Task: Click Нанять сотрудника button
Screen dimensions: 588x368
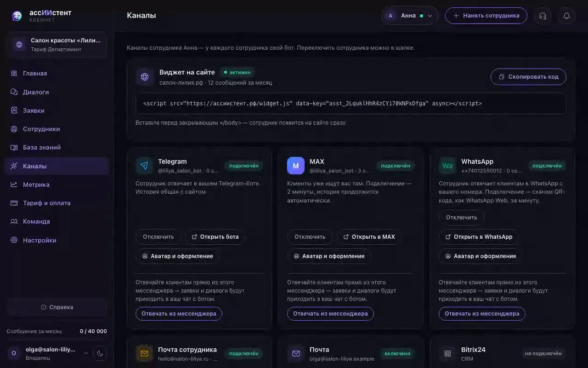Action: click(x=486, y=16)
